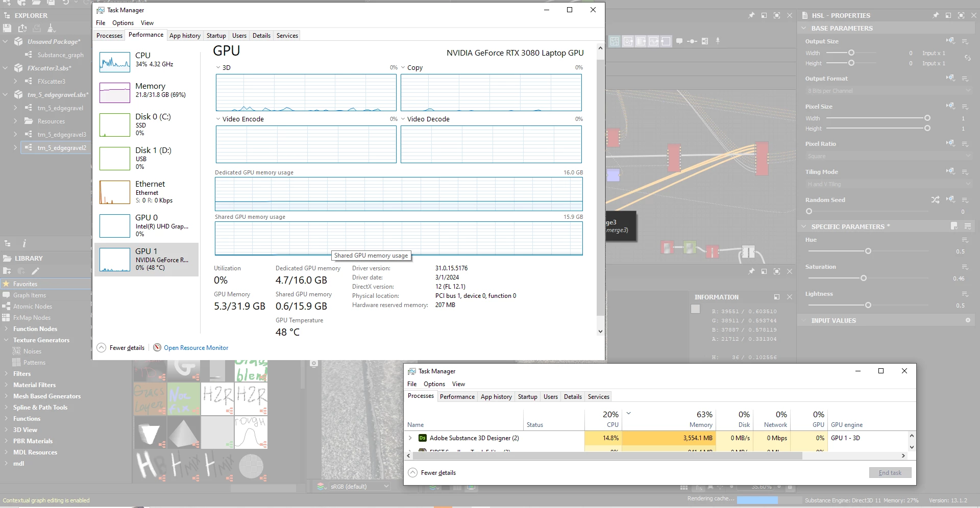Image resolution: width=980 pixels, height=508 pixels.
Task: Click the Library new folder icon
Action: (x=7, y=271)
